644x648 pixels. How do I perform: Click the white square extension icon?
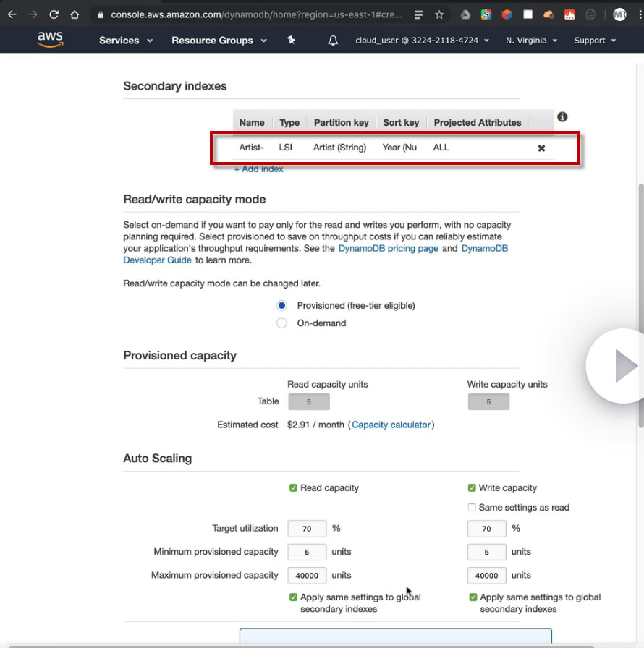coord(528,15)
